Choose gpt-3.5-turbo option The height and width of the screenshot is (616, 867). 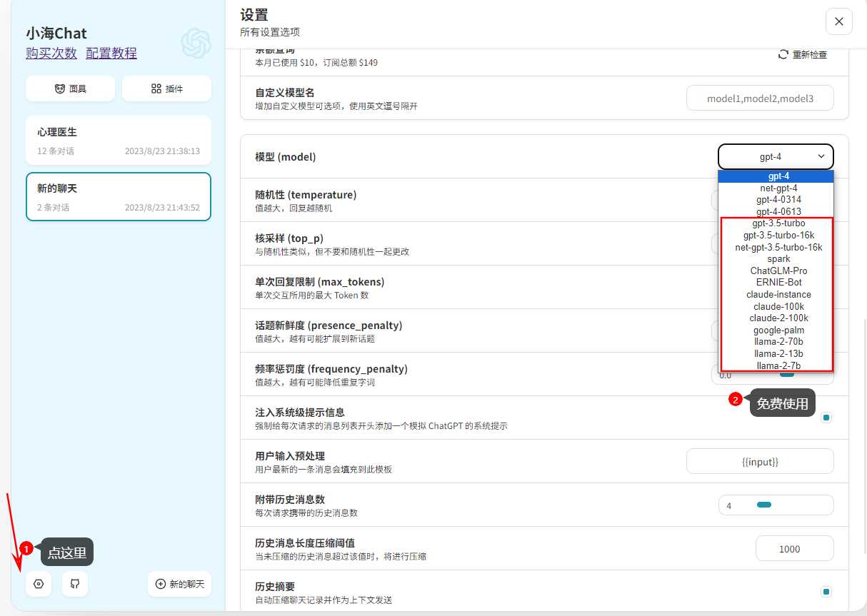tap(776, 223)
